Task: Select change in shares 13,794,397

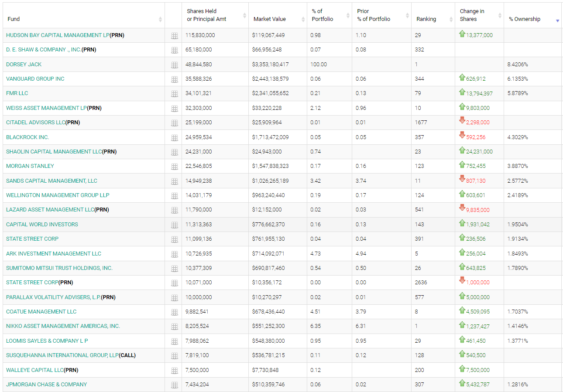Action: (x=479, y=93)
